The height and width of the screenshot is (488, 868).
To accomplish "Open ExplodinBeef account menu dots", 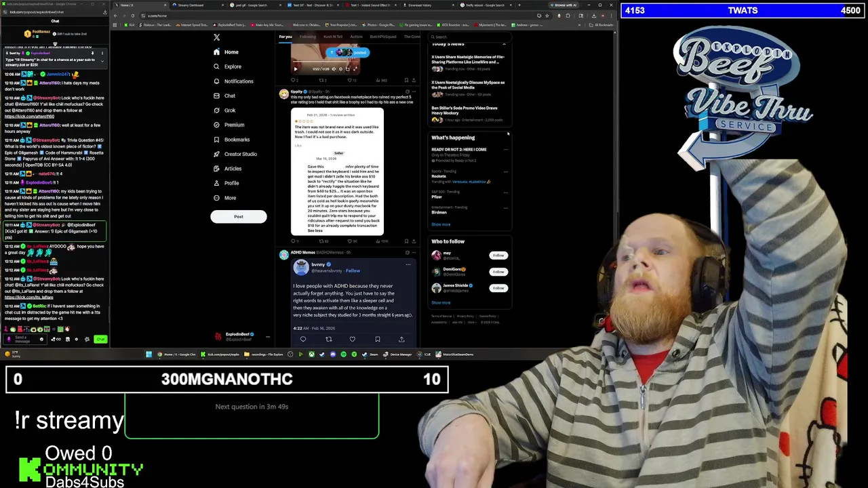I will pos(267,337).
